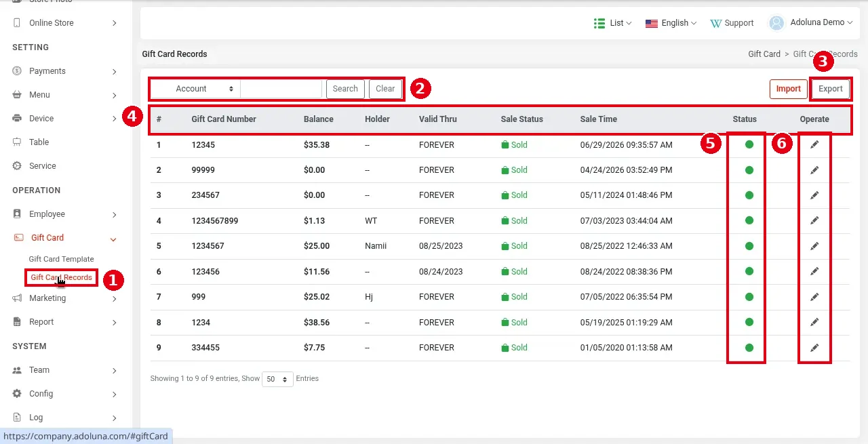Click the Service gear icon

17,166
